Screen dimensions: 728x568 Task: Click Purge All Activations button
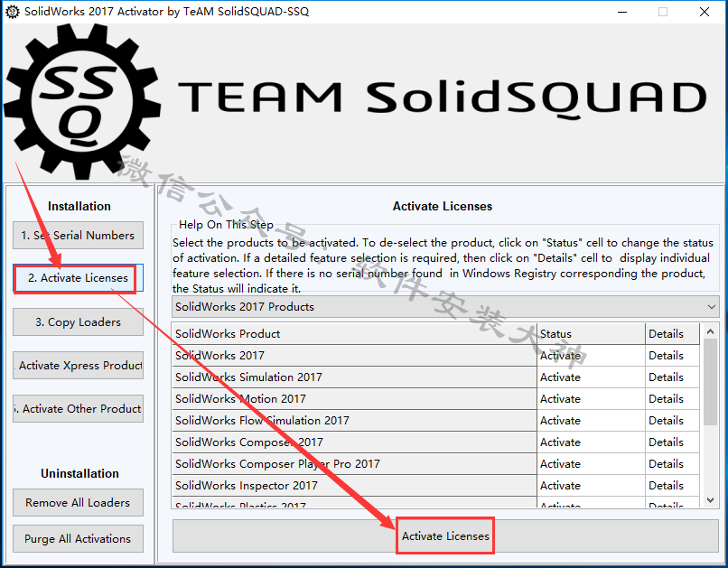pyautogui.click(x=78, y=539)
